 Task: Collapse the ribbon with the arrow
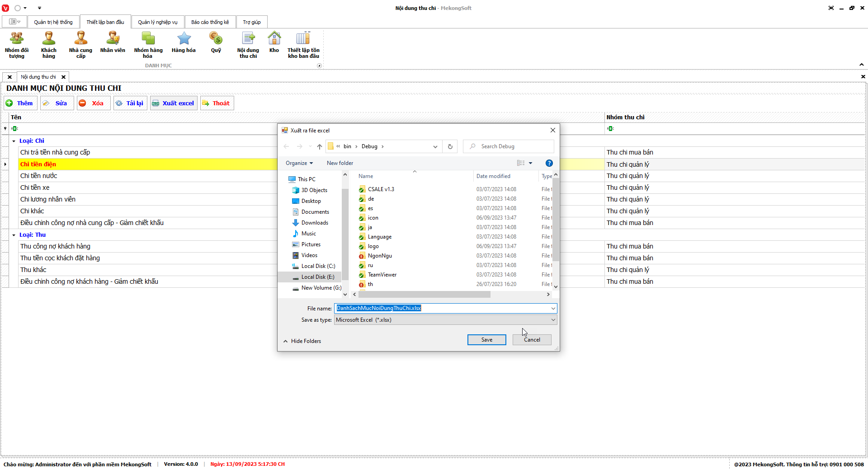pyautogui.click(x=862, y=65)
